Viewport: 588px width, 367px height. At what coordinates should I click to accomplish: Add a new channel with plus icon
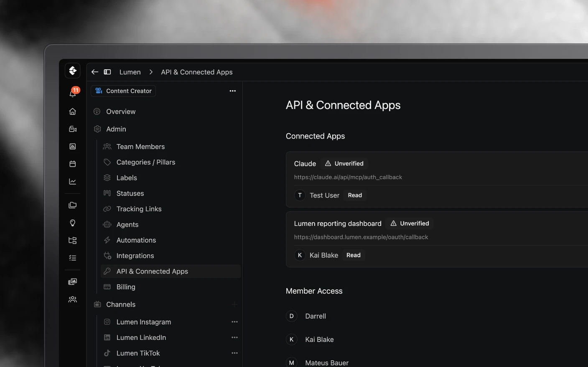coord(234,304)
